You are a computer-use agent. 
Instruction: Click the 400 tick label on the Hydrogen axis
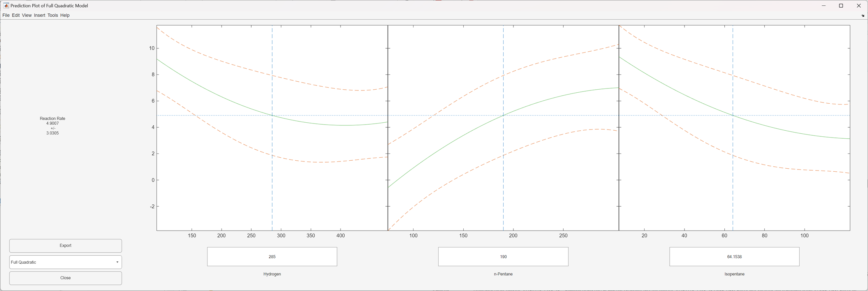341,236
